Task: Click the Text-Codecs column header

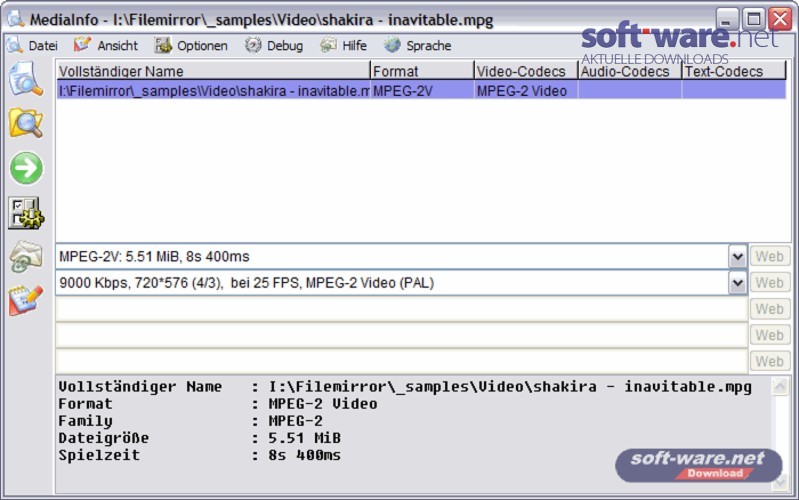Action: pyautogui.click(x=734, y=71)
